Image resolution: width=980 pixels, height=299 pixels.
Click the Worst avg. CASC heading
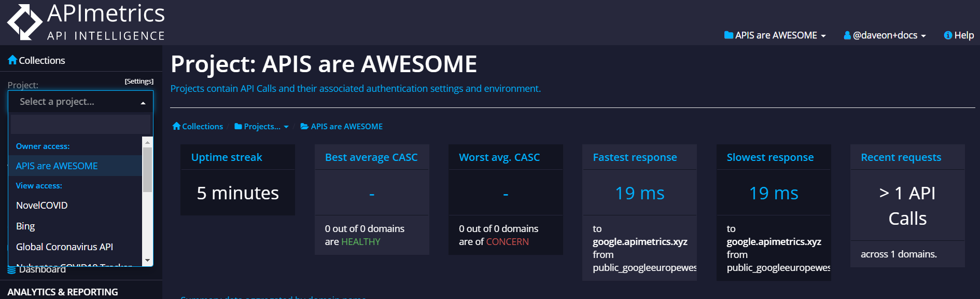pos(499,157)
